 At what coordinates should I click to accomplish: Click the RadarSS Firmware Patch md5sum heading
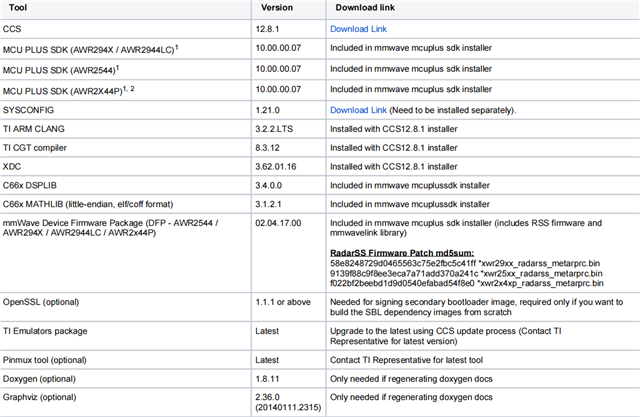pos(402,253)
